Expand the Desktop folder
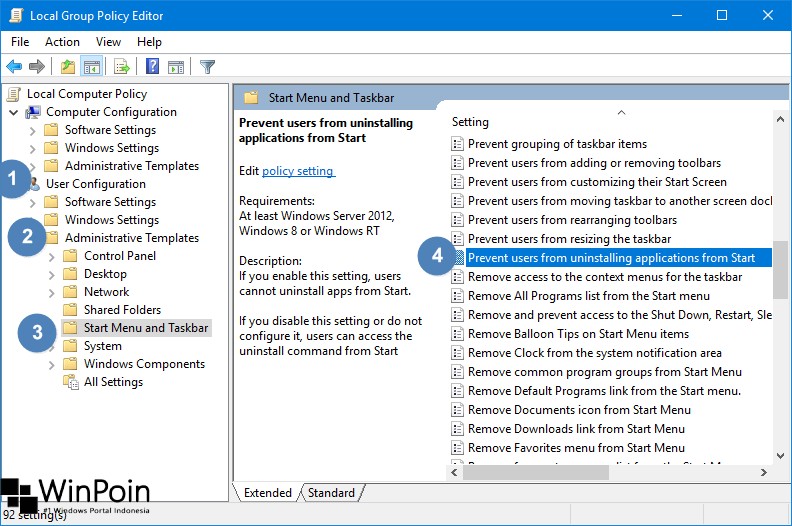The height and width of the screenshot is (526, 792). [x=52, y=275]
